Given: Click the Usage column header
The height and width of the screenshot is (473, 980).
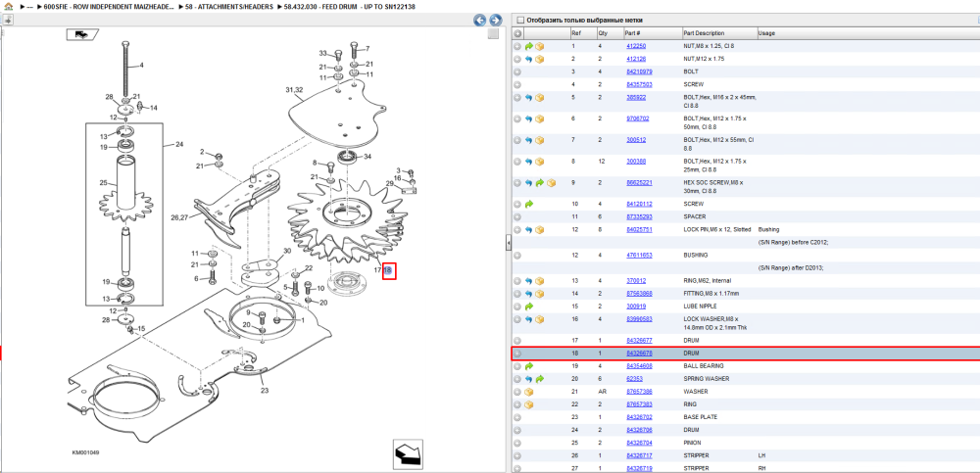Looking at the screenshot, I should point(766,33).
